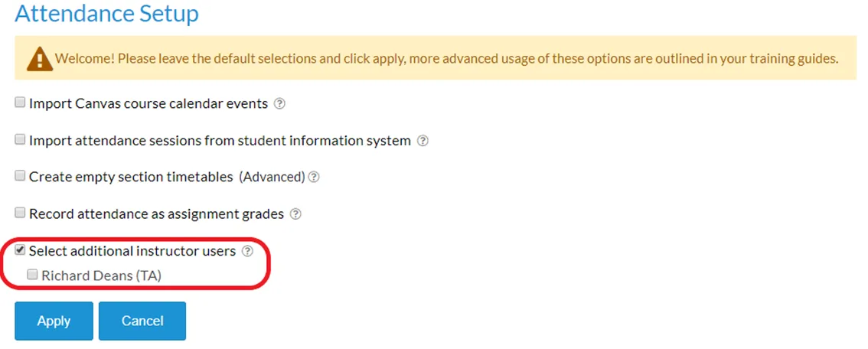Check the Create empty section timetables box
868x349 pixels.
20,176
